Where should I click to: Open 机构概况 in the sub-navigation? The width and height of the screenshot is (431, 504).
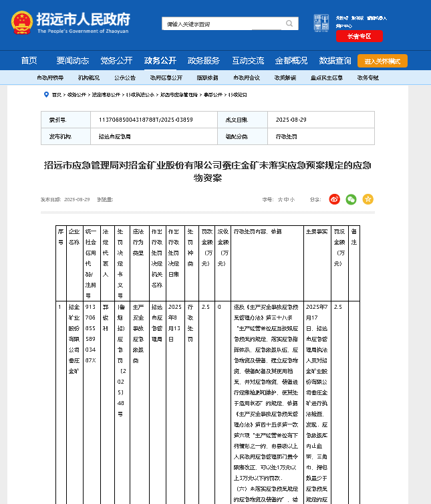pyautogui.click(x=88, y=78)
